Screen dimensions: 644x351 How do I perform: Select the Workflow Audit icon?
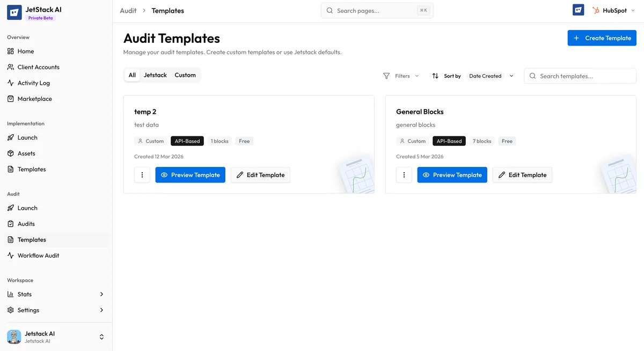11,255
